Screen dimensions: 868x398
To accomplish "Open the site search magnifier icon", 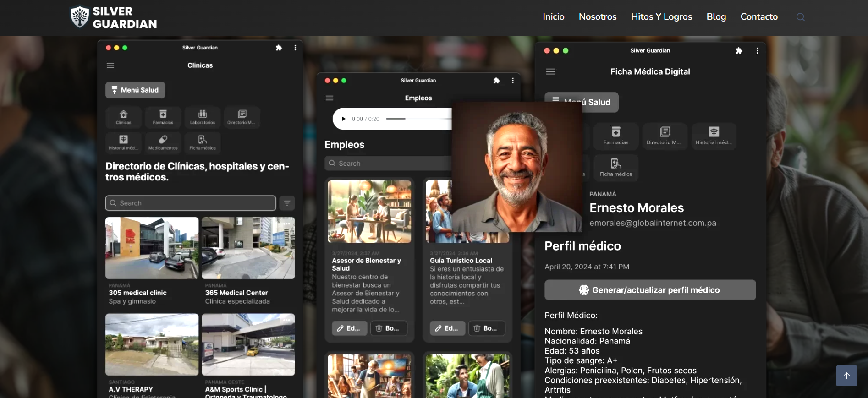I will point(800,17).
